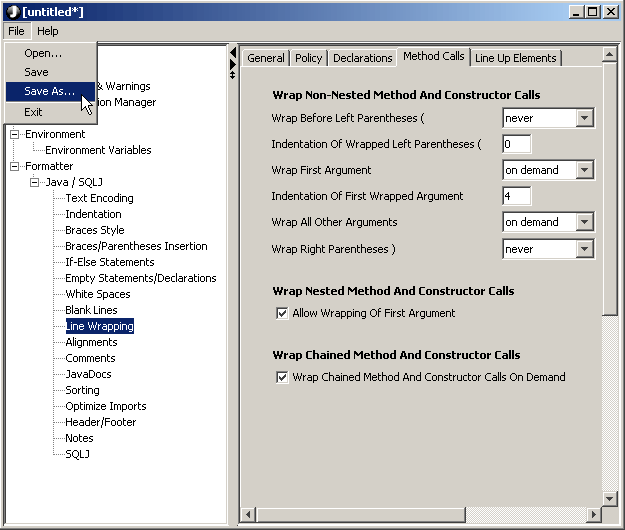625x530 pixels.
Task: Open Wrap Before Left Parentheses dropdown
Action: tap(585, 118)
